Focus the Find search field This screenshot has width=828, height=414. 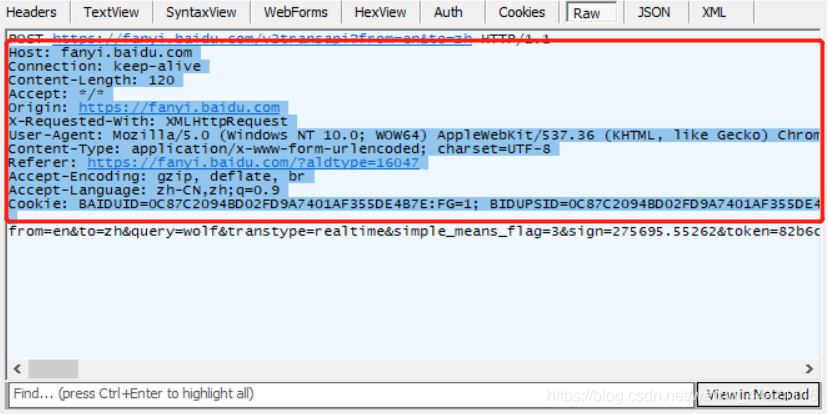[351, 394]
